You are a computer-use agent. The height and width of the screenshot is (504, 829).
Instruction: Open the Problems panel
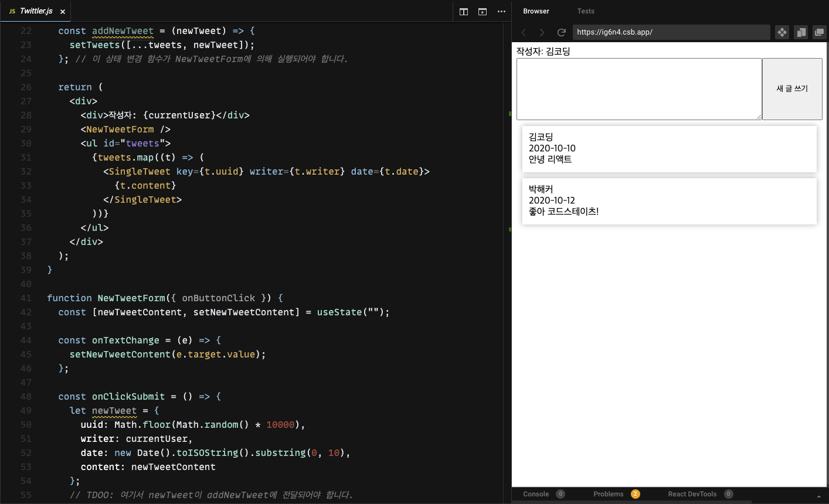[609, 494]
